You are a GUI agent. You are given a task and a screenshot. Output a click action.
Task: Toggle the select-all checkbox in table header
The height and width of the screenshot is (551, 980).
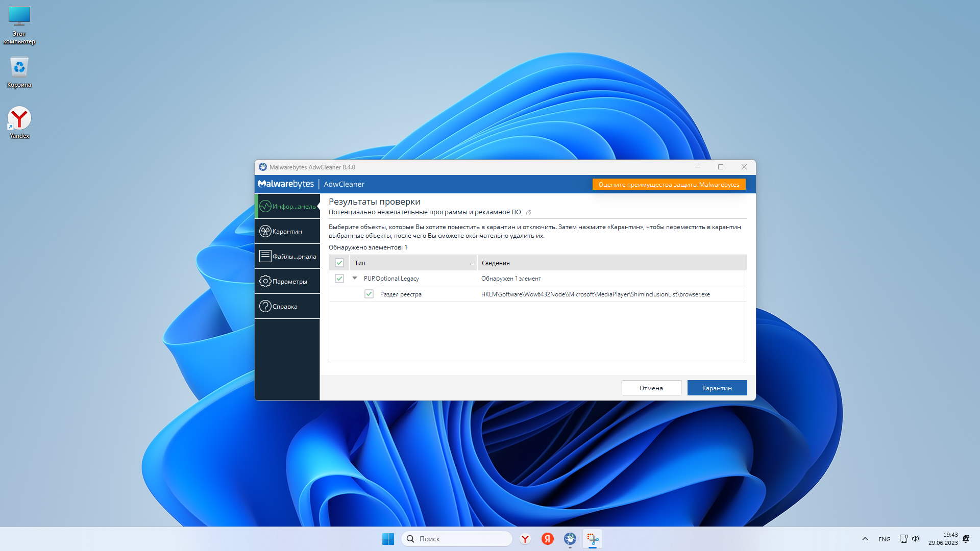[339, 263]
